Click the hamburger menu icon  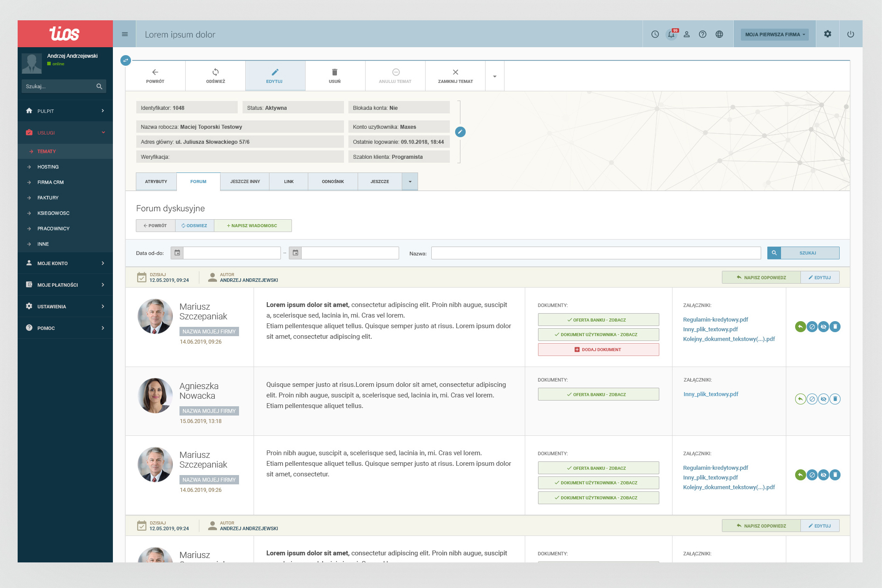(x=125, y=34)
